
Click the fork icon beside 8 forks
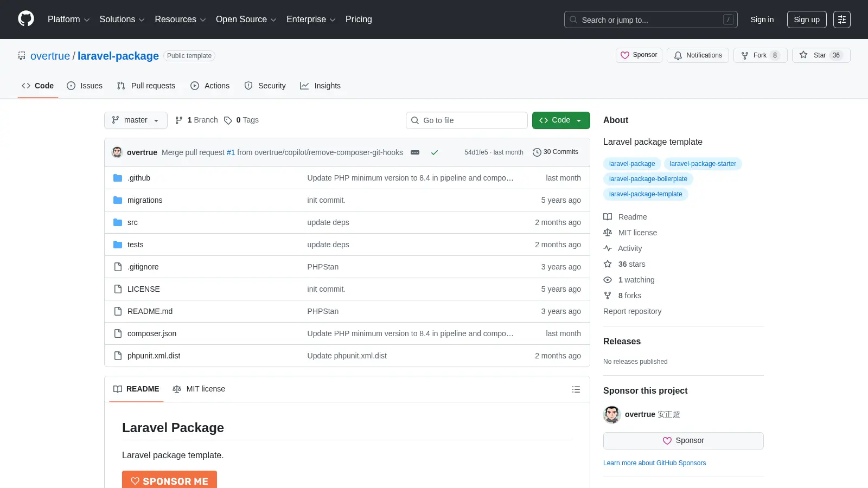[x=608, y=296]
